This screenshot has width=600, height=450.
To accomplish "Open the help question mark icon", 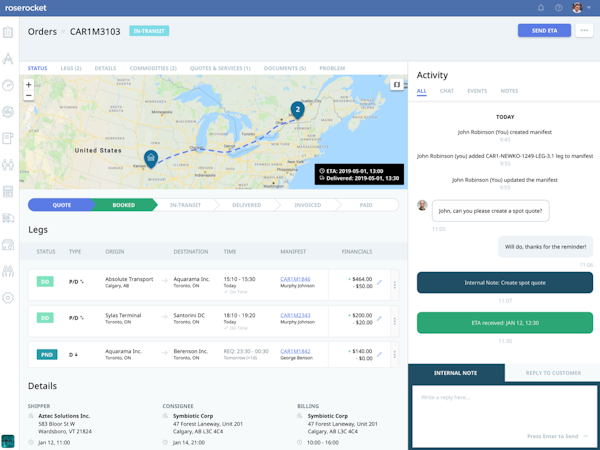I will (558, 8).
